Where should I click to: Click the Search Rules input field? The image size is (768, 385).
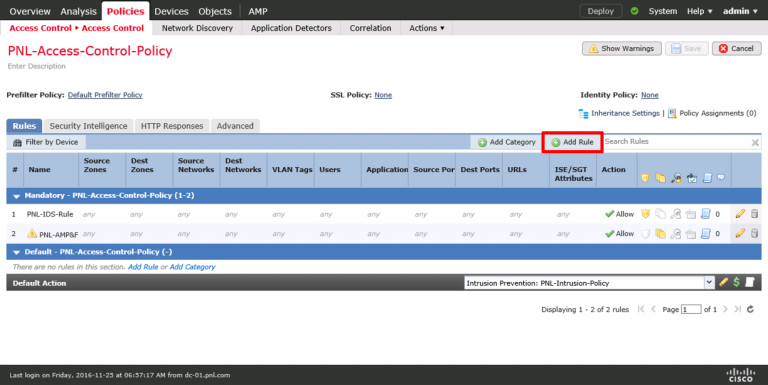click(x=676, y=142)
